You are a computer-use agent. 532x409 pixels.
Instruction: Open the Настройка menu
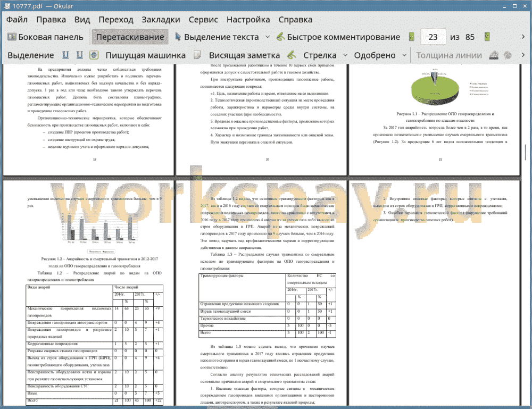click(248, 20)
